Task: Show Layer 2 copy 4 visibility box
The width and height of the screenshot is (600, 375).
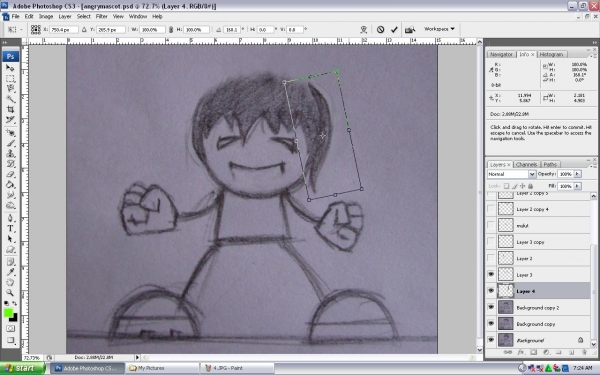Action: coord(491,209)
